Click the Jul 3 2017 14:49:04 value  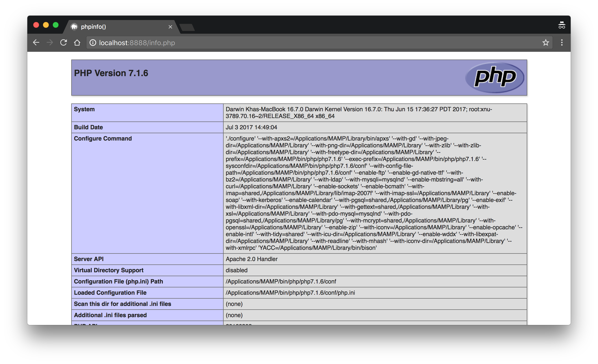coord(251,127)
